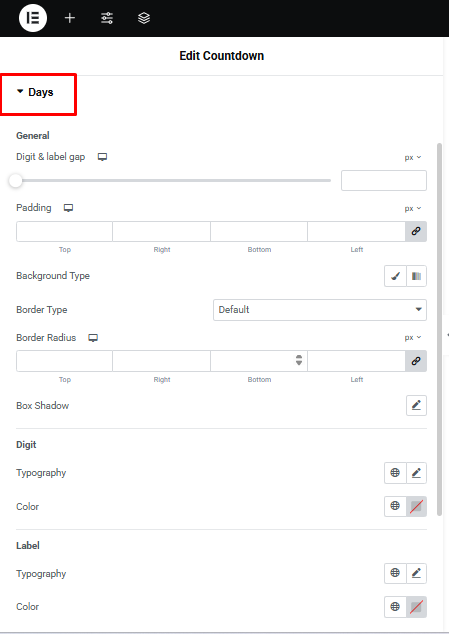Pick the Digit color swatch
The height and width of the screenshot is (634, 449).
[x=416, y=506]
